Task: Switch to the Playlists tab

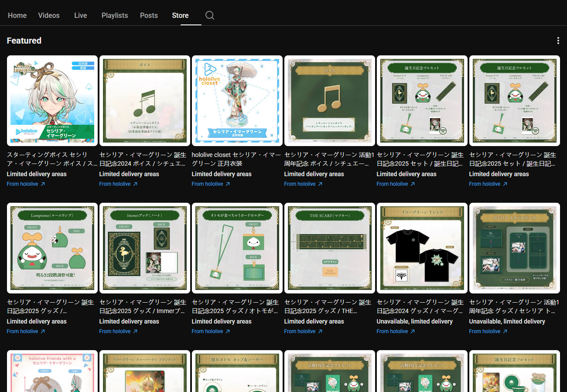Action: pos(115,15)
